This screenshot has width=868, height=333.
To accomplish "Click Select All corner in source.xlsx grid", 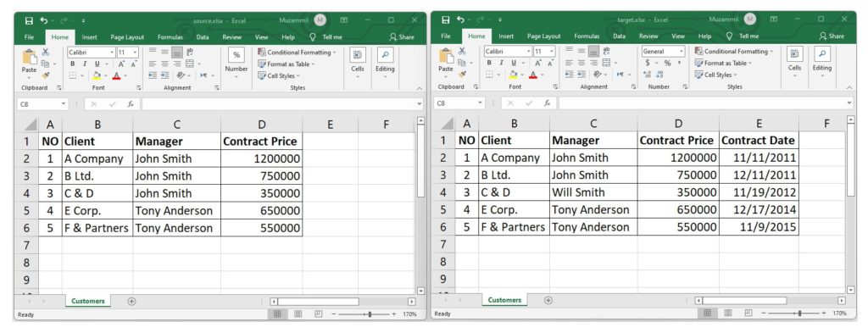I will click(31, 125).
